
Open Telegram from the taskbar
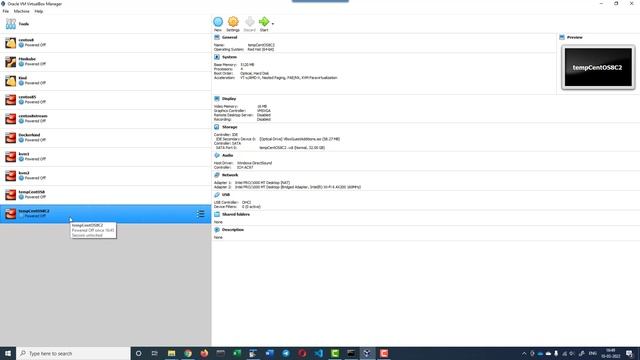pos(286,353)
